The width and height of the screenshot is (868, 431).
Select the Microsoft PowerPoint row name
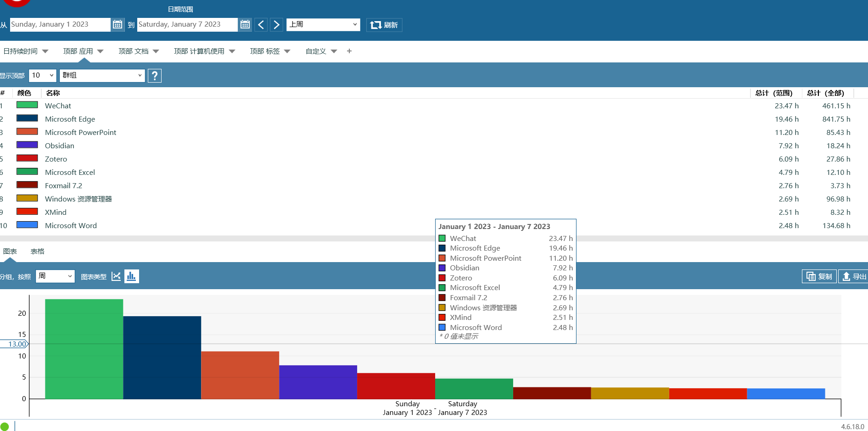point(80,132)
